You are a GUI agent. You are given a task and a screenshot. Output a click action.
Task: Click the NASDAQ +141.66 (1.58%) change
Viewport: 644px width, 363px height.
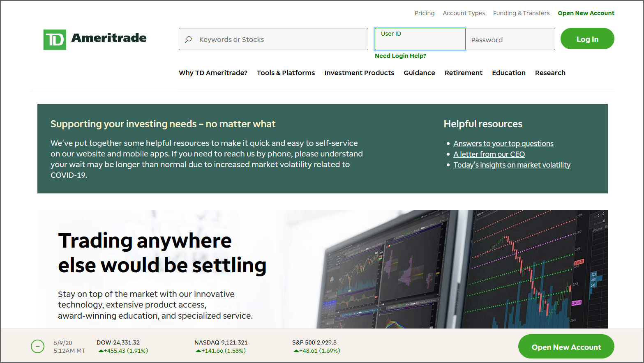coord(221,351)
